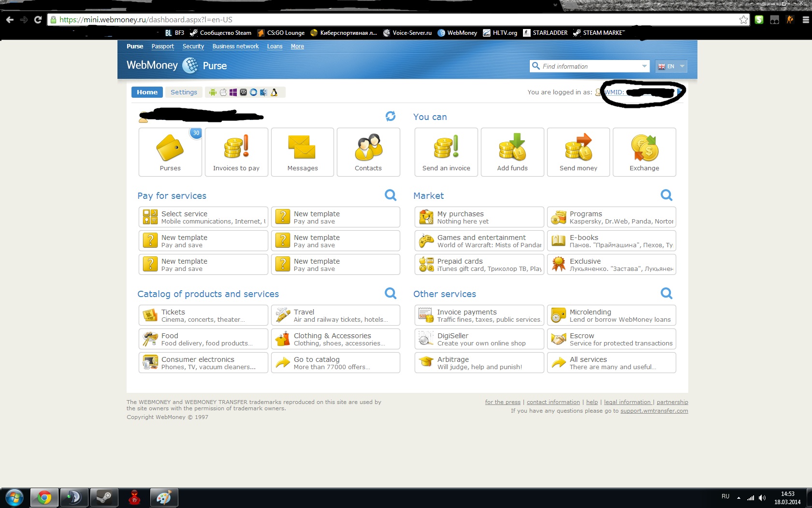Open All services
This screenshot has height=508, width=812.
[611, 362]
